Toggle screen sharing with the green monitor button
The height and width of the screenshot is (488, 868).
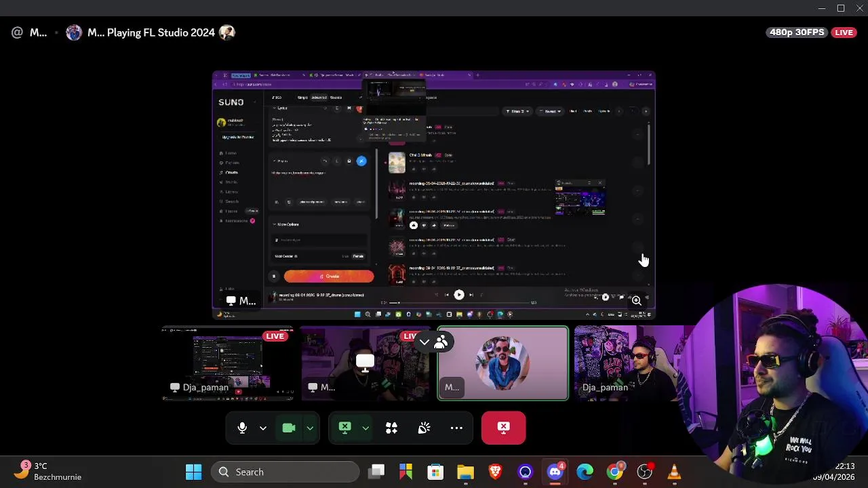pos(344,428)
